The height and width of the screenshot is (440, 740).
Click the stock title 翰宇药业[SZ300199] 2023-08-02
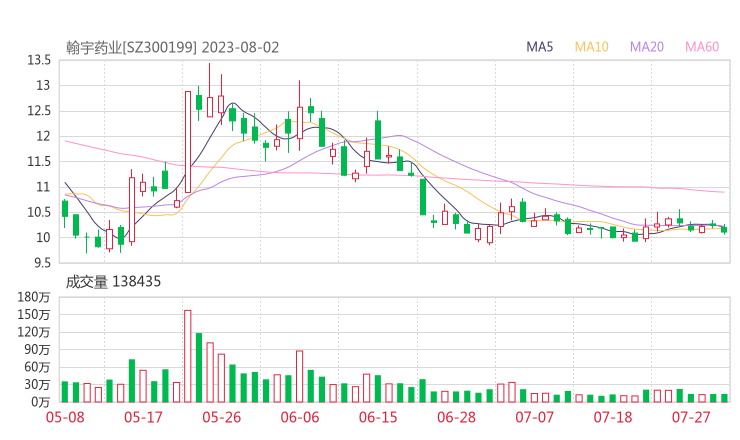(172, 48)
